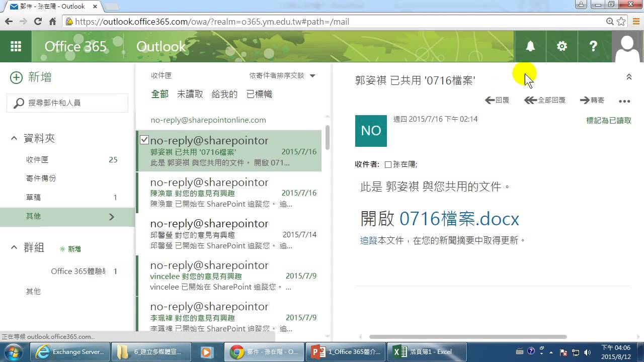The height and width of the screenshot is (362, 644).
Task: Click the 搜尋郵件和人員 search field
Action: [x=67, y=103]
